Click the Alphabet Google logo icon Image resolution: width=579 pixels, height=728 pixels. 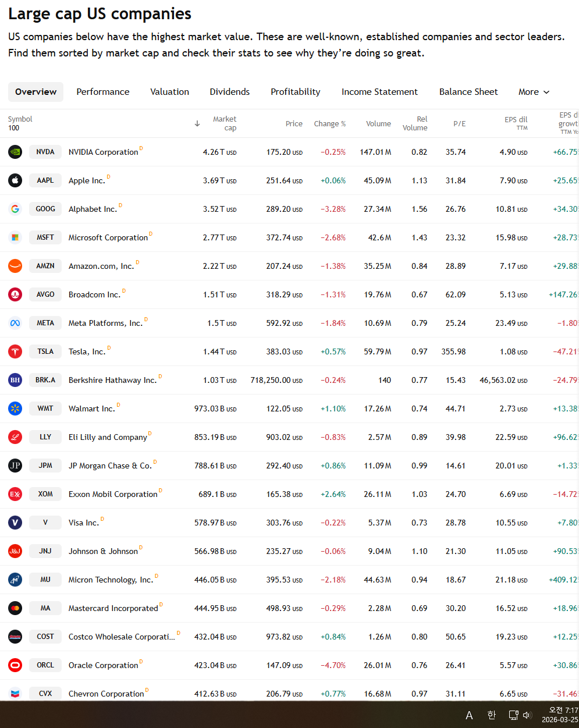[15, 209]
